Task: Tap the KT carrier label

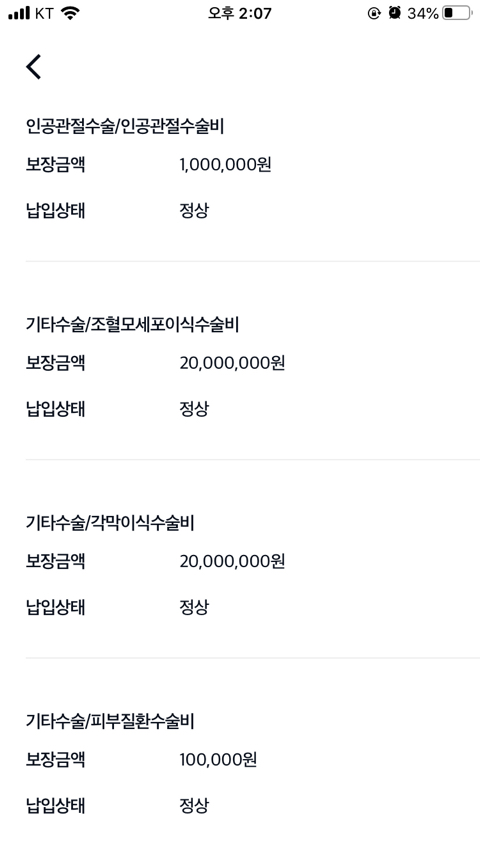Action: 45,14
